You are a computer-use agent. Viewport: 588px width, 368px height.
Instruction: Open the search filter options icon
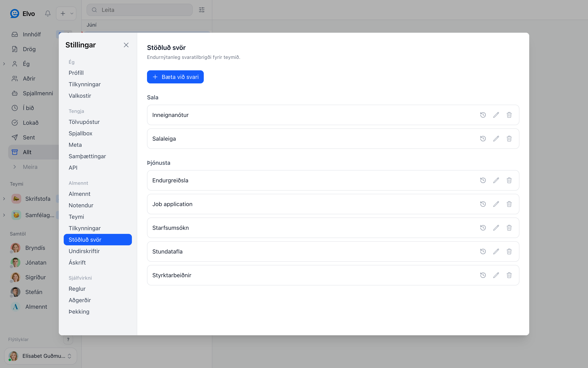tap(202, 10)
